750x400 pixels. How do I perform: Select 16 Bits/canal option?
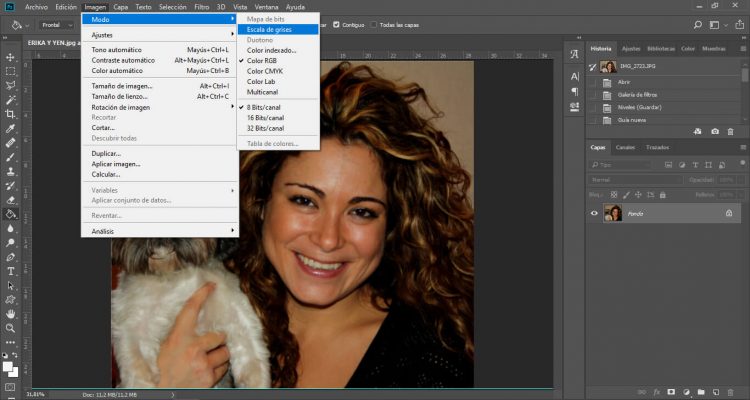(x=278, y=118)
